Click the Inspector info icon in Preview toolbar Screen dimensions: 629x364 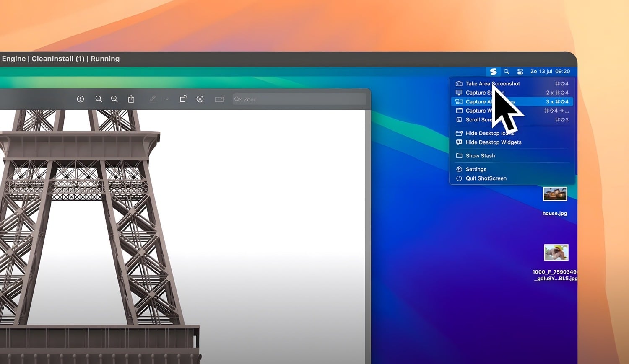[81, 99]
